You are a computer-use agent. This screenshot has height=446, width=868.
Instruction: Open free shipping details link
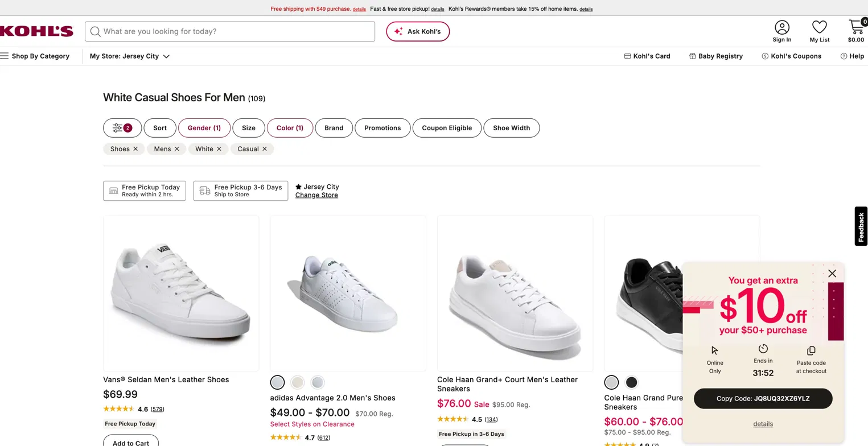coord(359,9)
